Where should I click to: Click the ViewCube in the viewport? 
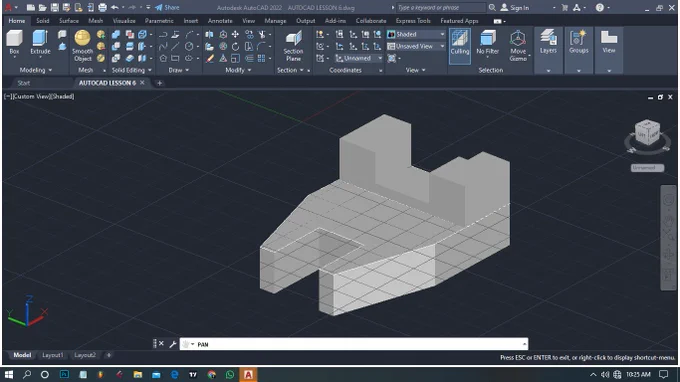(x=647, y=132)
